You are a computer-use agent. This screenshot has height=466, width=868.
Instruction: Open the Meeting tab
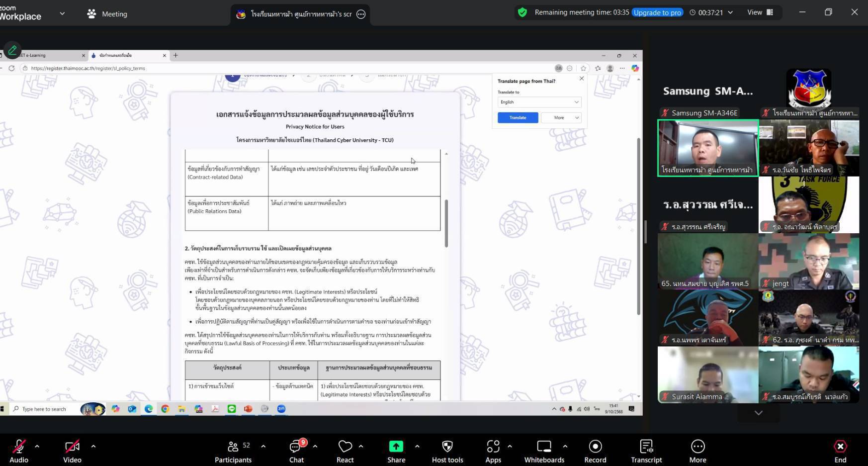pyautogui.click(x=107, y=14)
